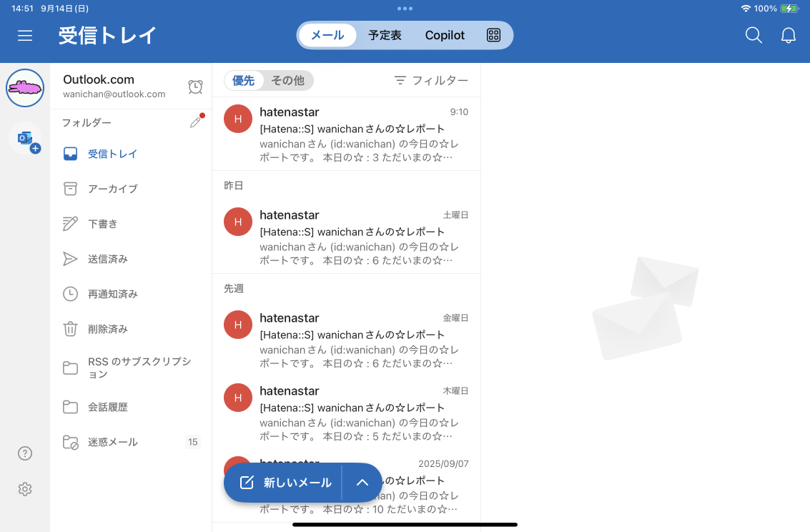Click the snoozed clock icon

point(70,294)
